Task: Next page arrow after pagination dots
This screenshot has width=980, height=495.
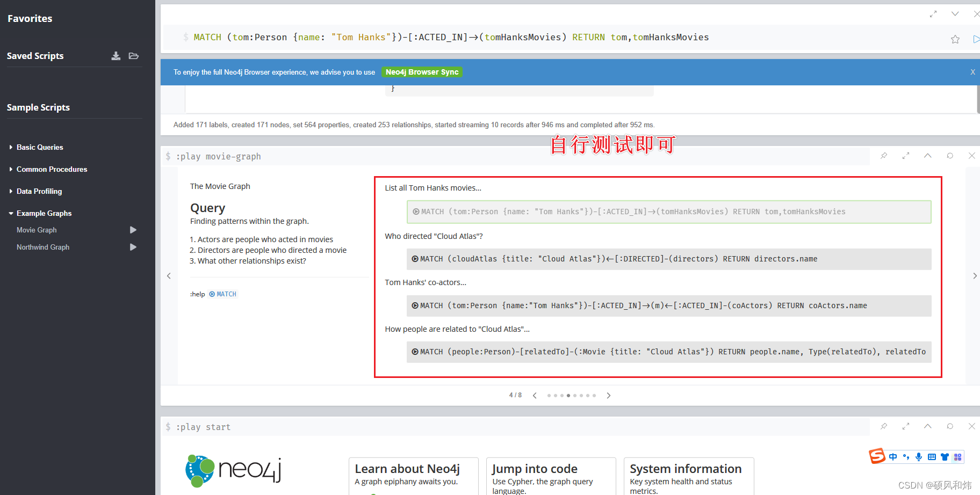Action: [609, 396]
